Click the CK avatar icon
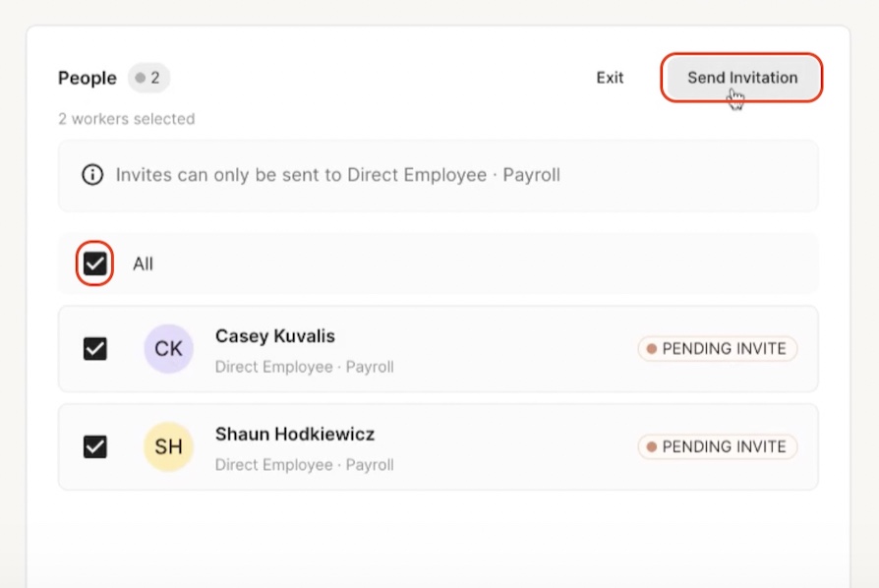This screenshot has height=588, width=879. pos(169,349)
